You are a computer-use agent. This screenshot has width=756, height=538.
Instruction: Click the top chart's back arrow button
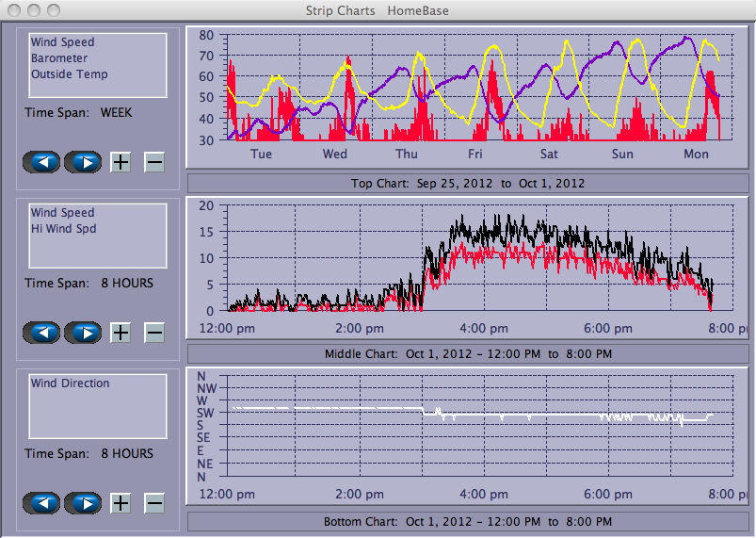pyautogui.click(x=42, y=162)
